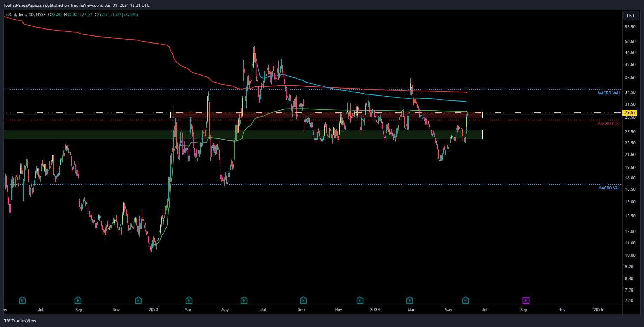Click the +1.00 (+3.50%) change value
This screenshot has width=644, height=327.
(x=124, y=15)
